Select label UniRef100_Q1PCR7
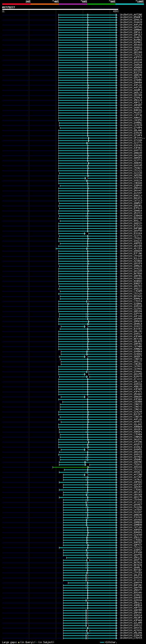The height and width of the screenshot is (644, 146). [131, 485]
